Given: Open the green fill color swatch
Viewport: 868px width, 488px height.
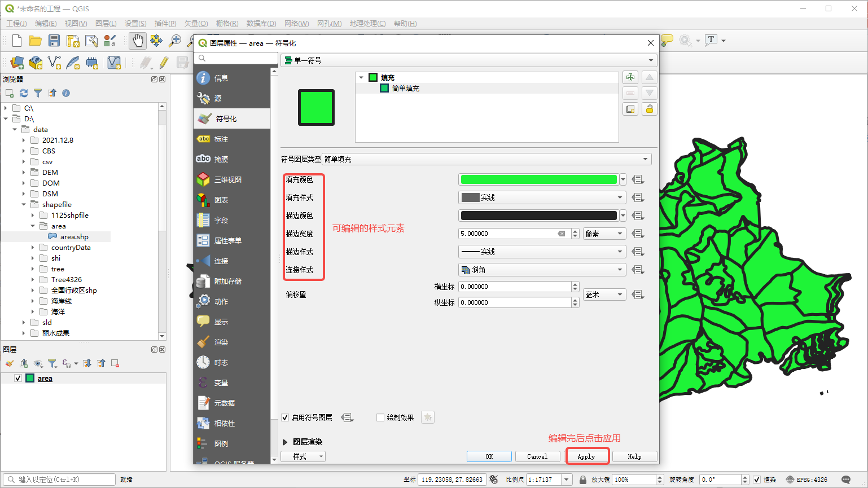Looking at the screenshot, I should click(538, 179).
